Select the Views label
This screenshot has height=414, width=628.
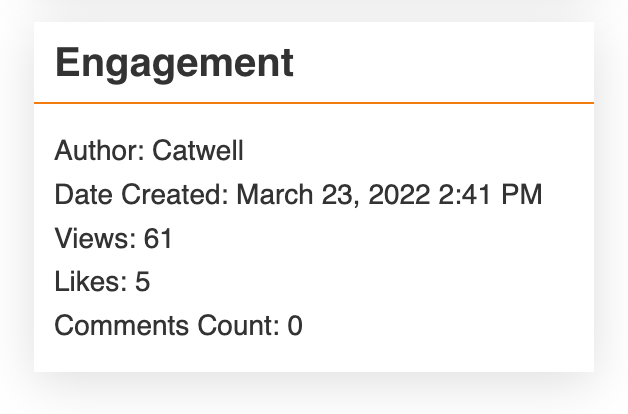(95, 238)
